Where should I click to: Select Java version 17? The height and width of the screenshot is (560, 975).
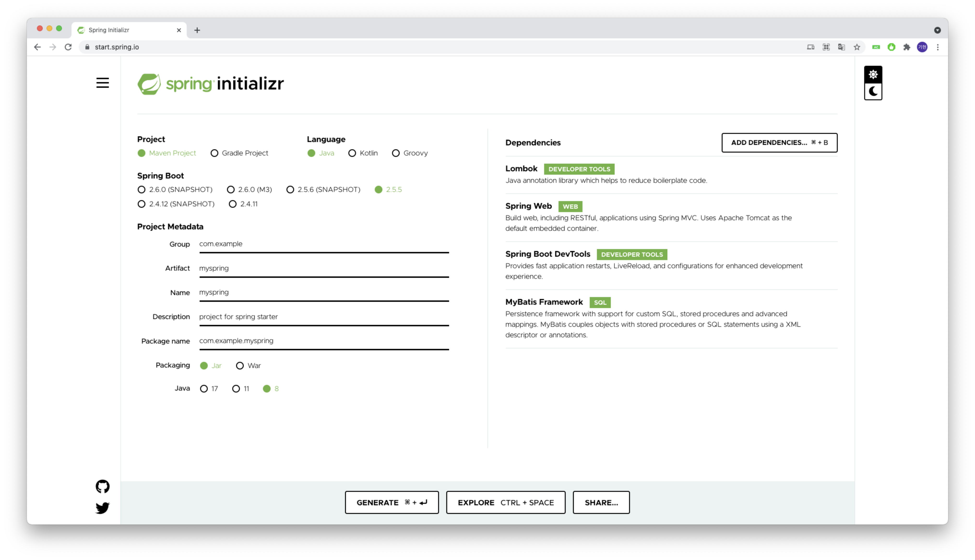(x=209, y=388)
